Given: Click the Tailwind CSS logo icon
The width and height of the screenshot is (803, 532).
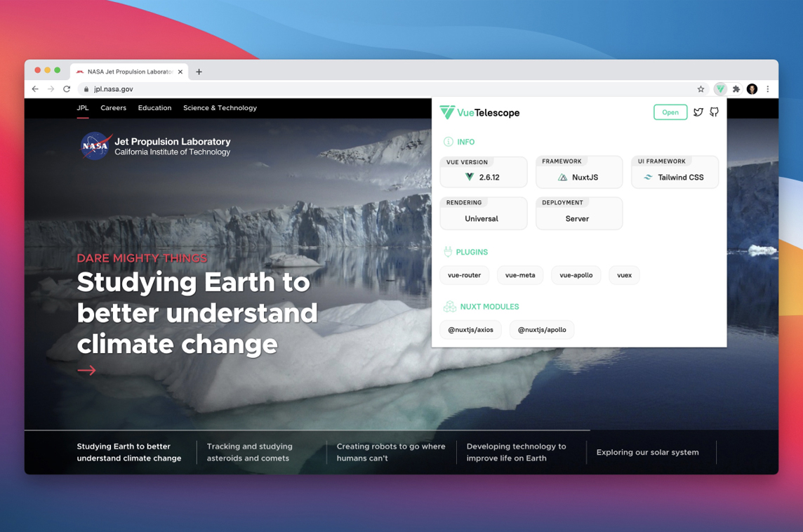Looking at the screenshot, I should click(x=648, y=177).
